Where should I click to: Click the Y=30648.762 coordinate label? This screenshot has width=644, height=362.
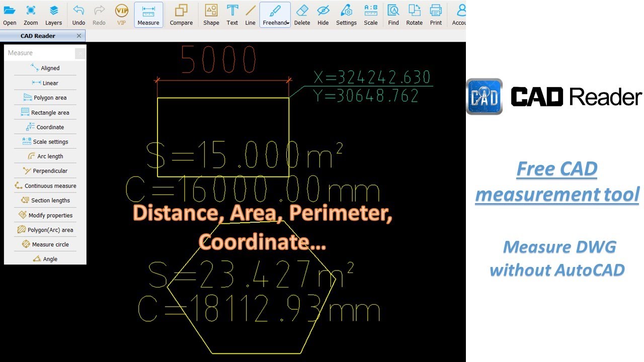click(366, 95)
